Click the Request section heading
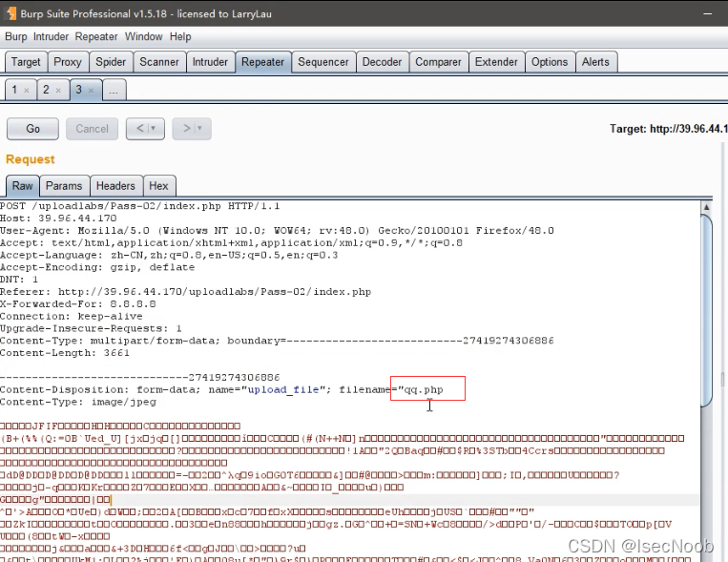This screenshot has height=562, width=728. (x=31, y=159)
